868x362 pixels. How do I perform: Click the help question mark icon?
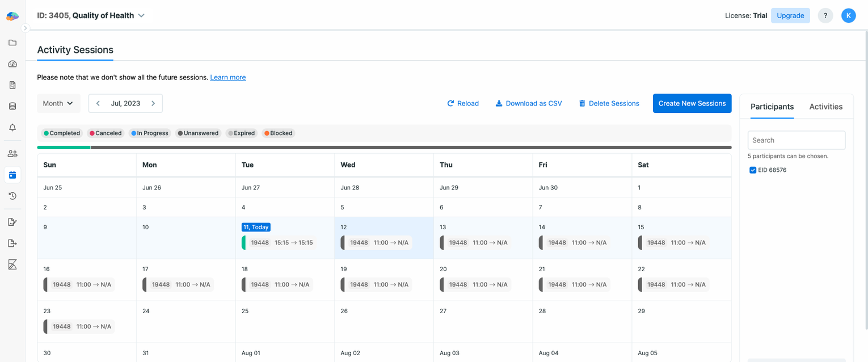point(825,16)
